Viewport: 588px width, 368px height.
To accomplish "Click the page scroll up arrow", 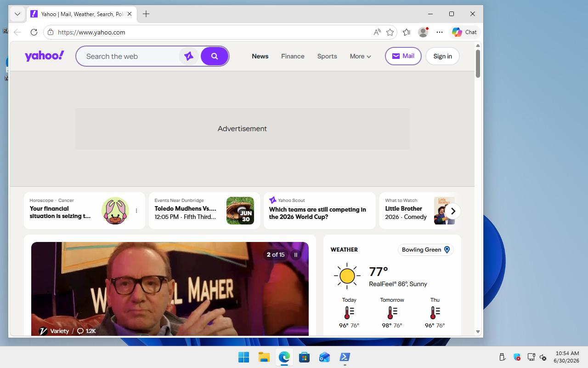I will [x=478, y=46].
